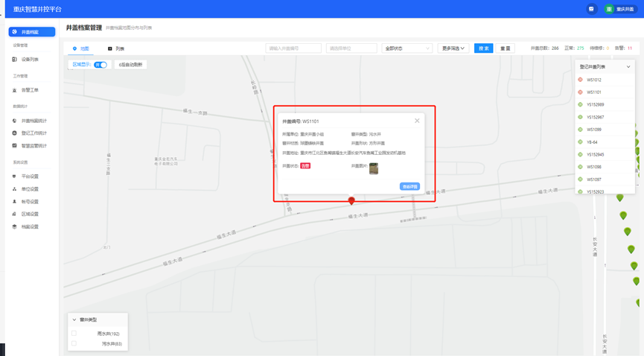Open the 全部状态 status dropdown
The height and width of the screenshot is (356, 644).
click(407, 48)
